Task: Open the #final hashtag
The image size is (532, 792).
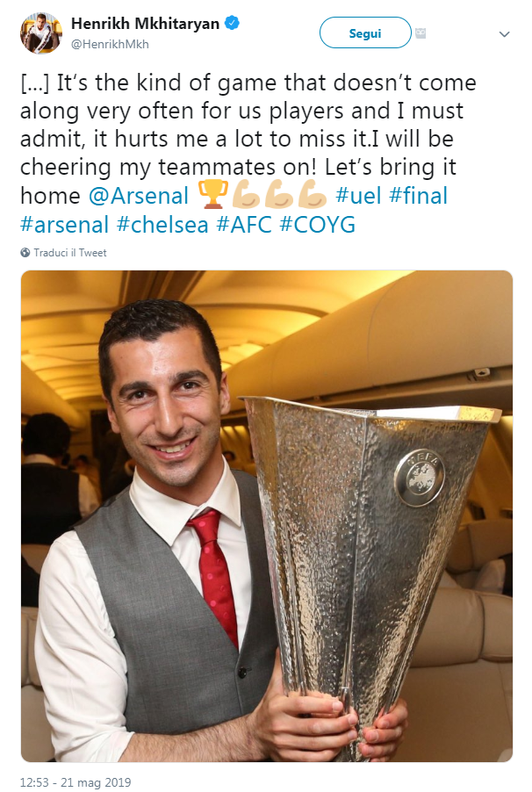Action: 419,196
